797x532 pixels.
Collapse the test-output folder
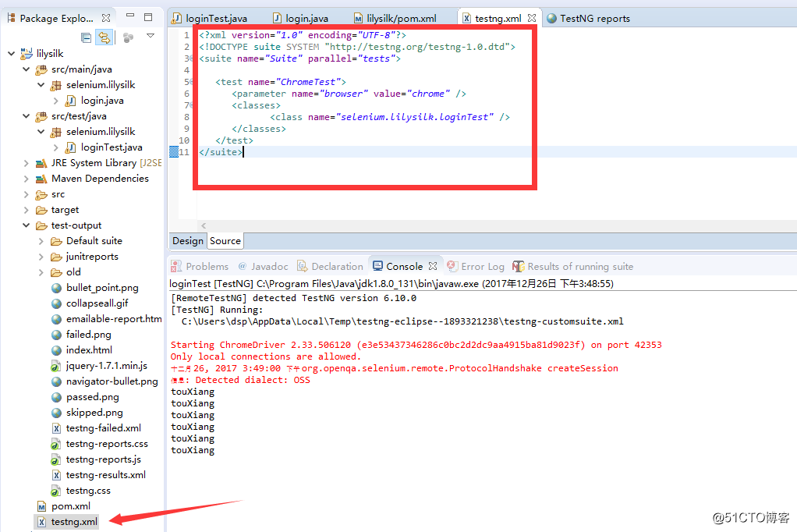click(26, 225)
